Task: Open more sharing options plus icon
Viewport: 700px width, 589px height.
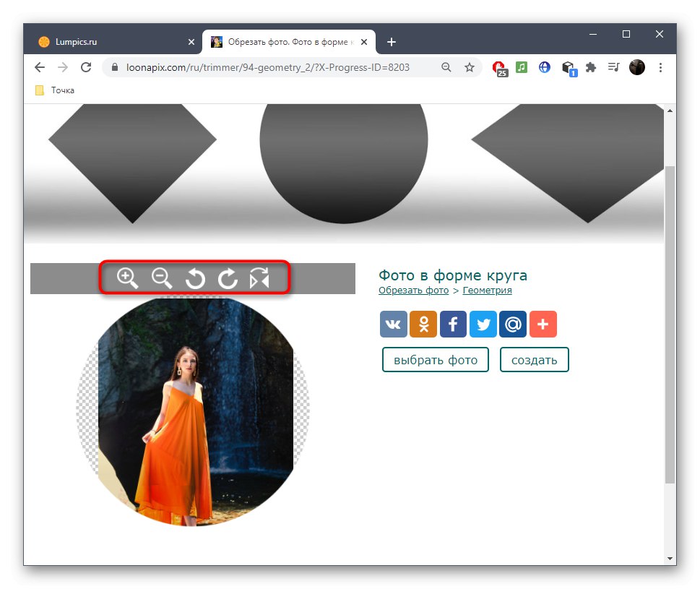Action: click(543, 324)
